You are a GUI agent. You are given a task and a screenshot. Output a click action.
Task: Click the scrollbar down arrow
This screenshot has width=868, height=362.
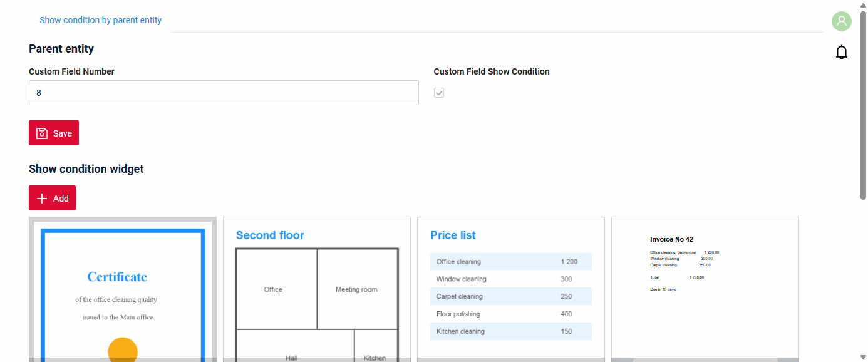point(864,357)
